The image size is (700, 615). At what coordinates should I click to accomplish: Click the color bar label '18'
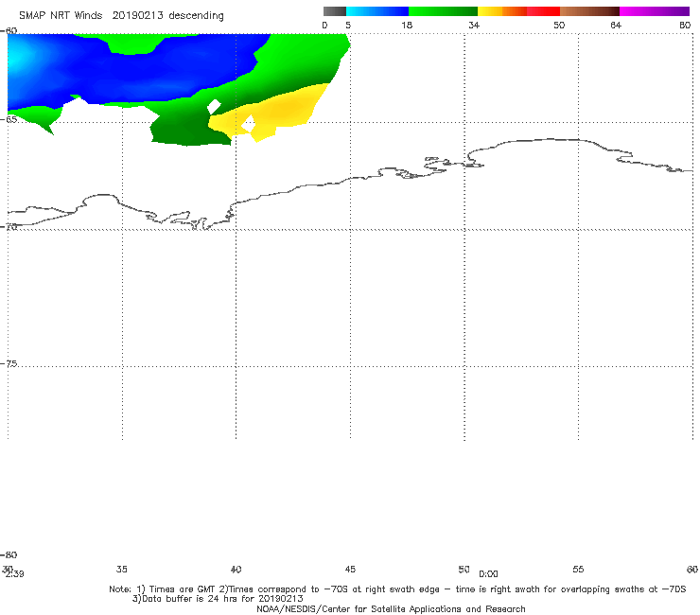407,25
